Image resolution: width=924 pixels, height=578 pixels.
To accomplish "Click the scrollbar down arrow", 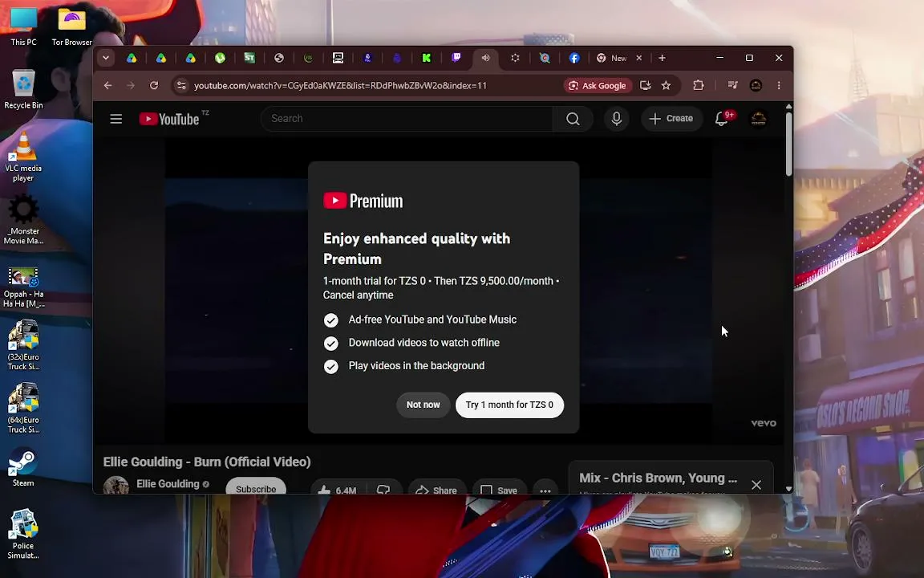I will (x=788, y=489).
